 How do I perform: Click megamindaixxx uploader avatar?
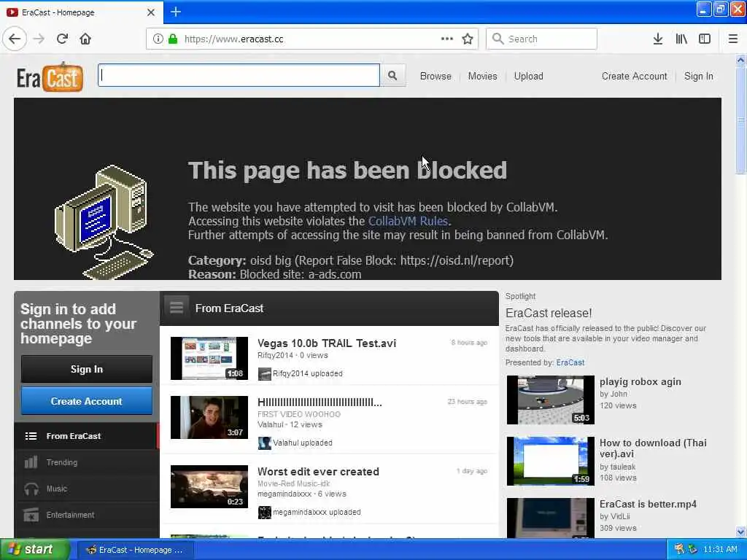264,513
